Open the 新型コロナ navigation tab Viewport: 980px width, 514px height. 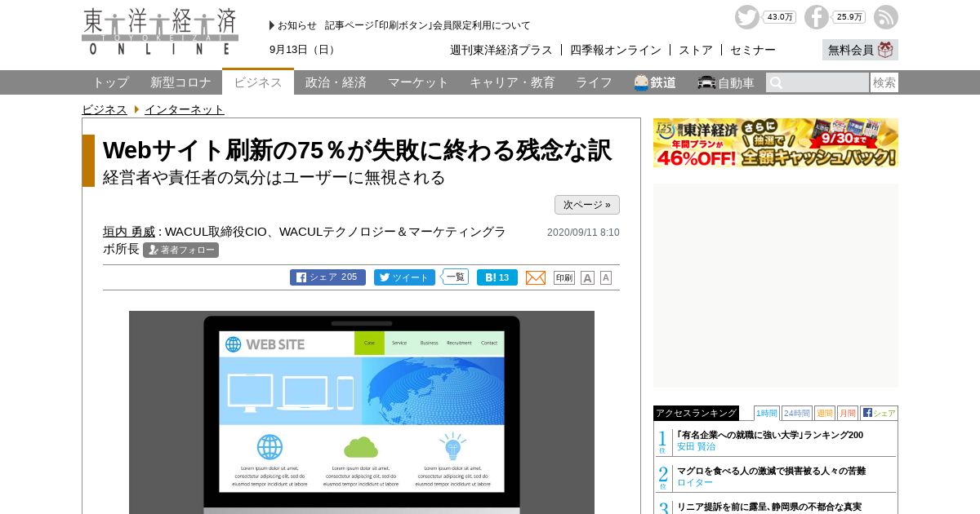(180, 82)
